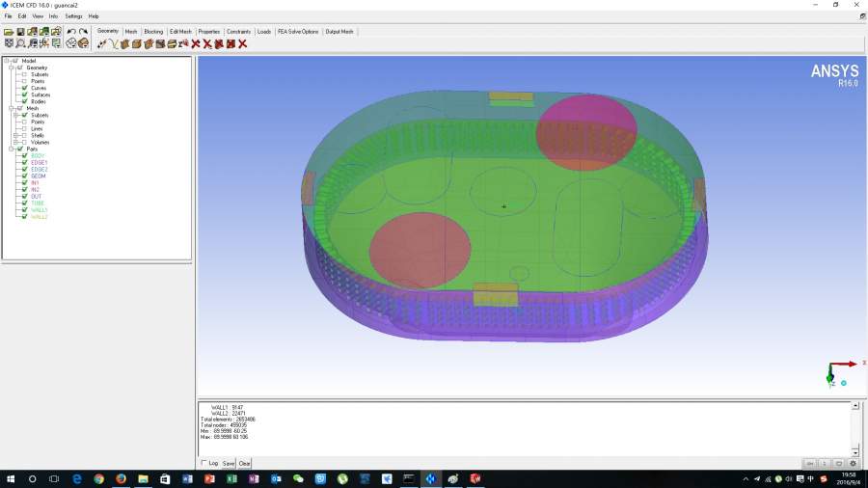Select the Create/Modify Curve tool
Screen dimensions: 868x488
coord(113,43)
